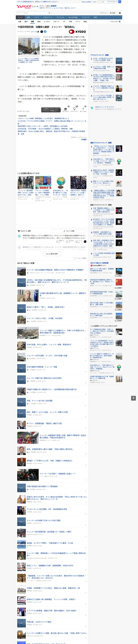This screenshot has width=138, height=644.
Task: Open ミャンマー民主派組織が停戦延長 article
Action: tap(55, 270)
